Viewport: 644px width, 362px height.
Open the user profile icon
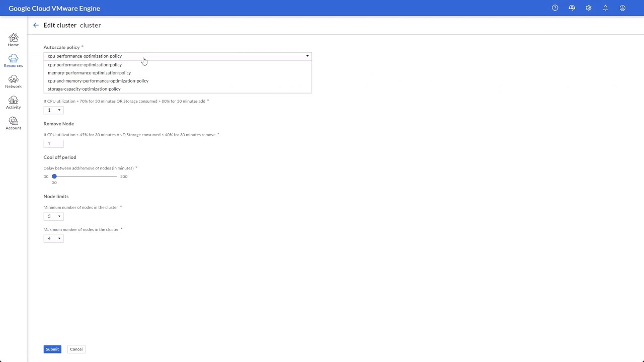pos(622,8)
